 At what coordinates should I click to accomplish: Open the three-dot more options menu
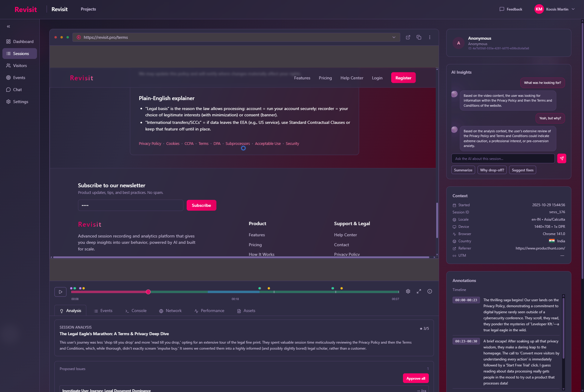[430, 37]
